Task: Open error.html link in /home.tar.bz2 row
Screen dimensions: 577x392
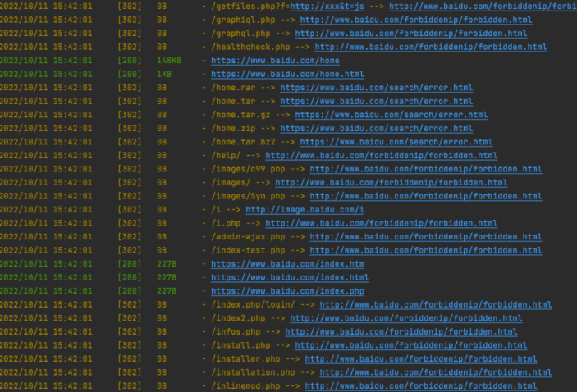Action: click(x=396, y=142)
